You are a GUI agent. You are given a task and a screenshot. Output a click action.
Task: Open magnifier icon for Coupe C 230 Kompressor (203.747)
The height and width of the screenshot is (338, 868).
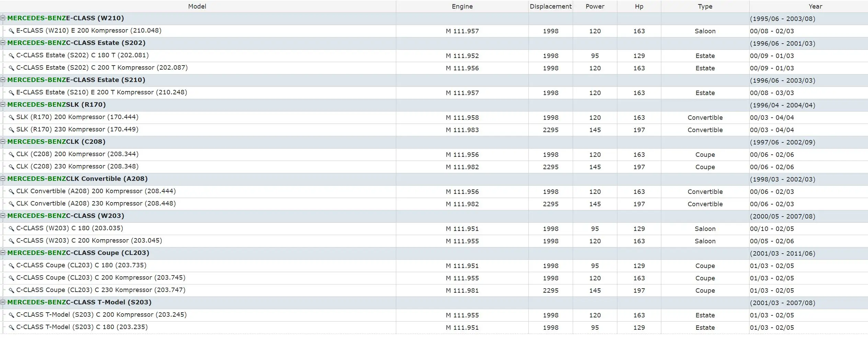click(x=11, y=290)
